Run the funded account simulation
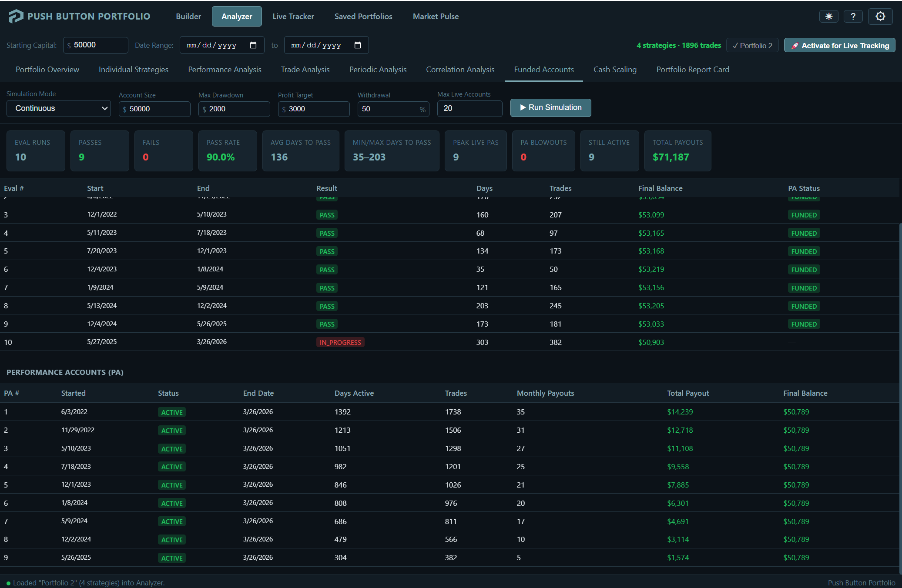This screenshot has height=588, width=902. click(550, 108)
